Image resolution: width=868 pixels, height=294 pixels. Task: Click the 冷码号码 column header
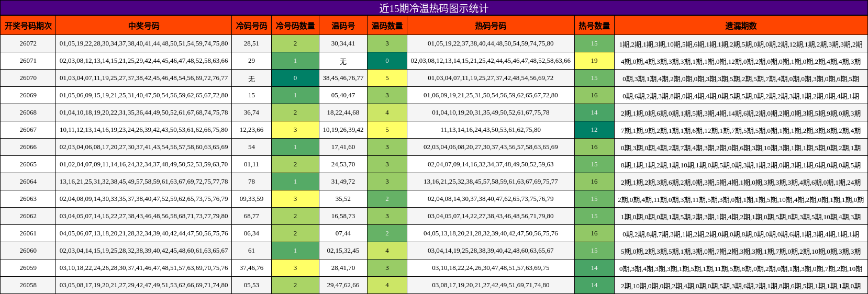[251, 26]
